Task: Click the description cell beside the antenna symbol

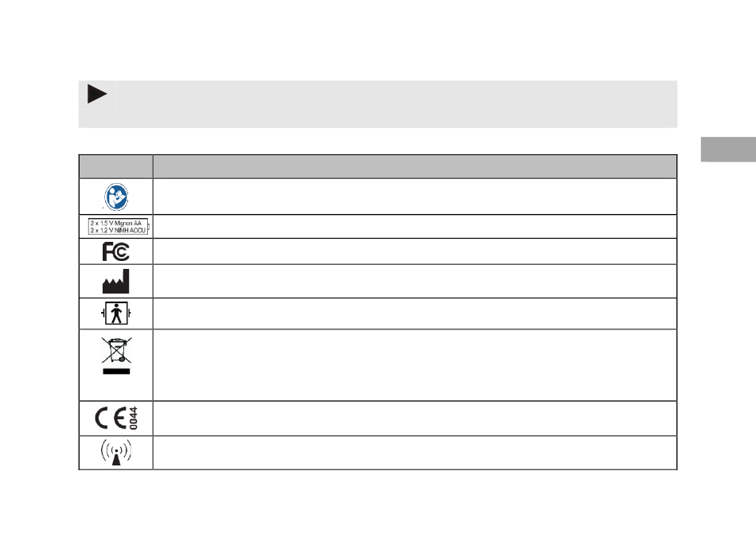Action: [x=415, y=453]
